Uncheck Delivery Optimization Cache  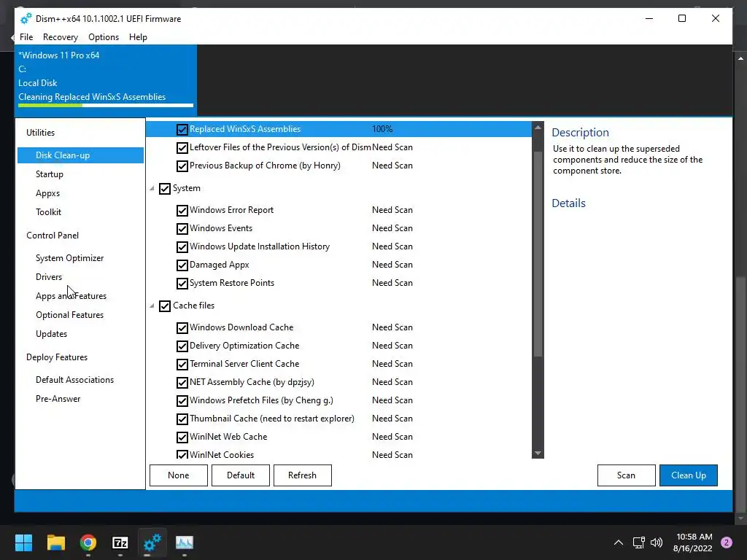pyautogui.click(x=182, y=346)
